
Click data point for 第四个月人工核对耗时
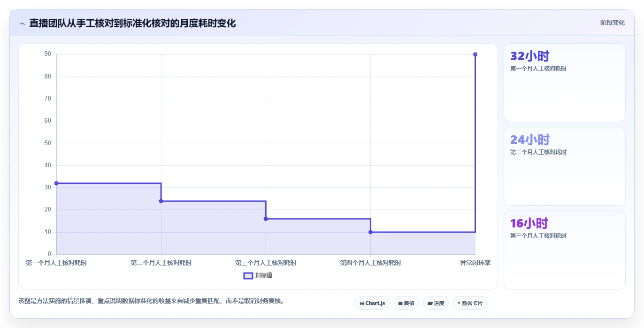click(x=370, y=232)
